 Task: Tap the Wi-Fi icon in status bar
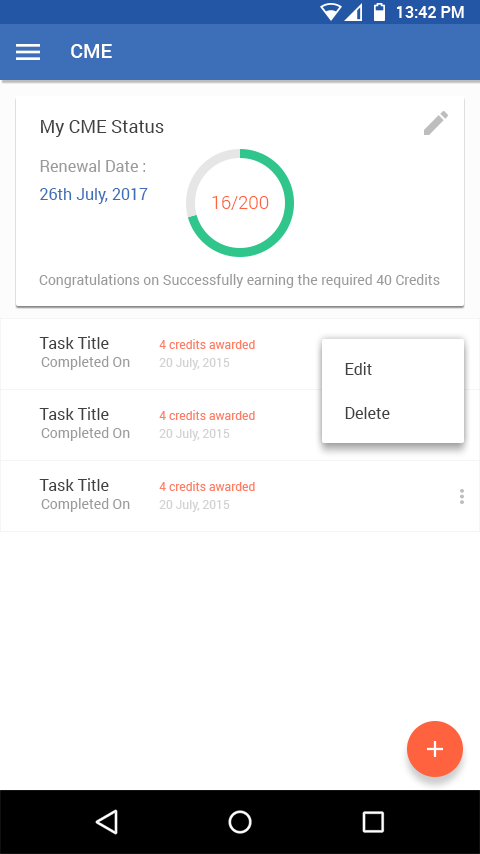click(x=330, y=12)
